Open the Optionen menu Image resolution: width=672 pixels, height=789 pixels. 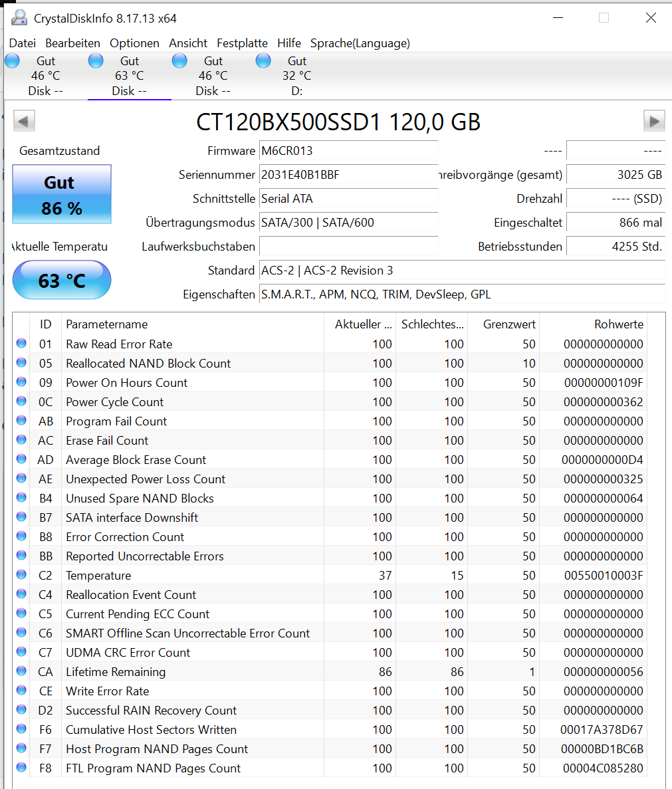pos(134,43)
